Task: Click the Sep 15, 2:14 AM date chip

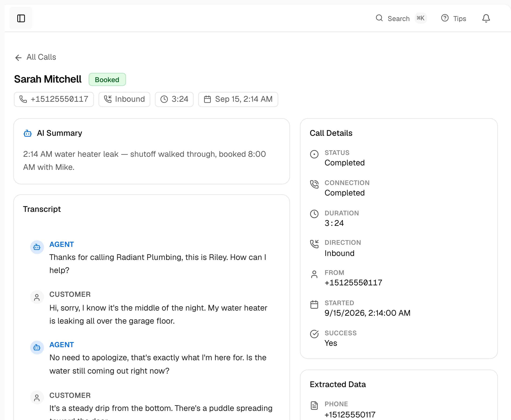Action: pos(238,99)
